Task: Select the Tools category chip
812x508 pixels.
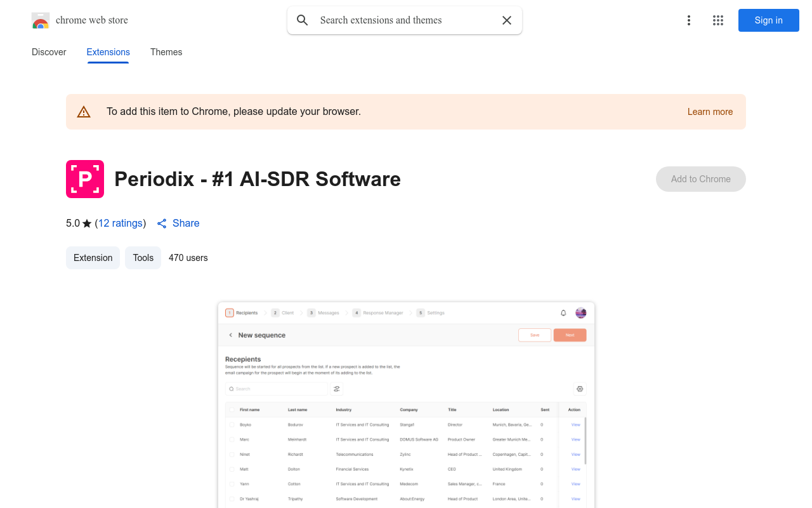Action: (x=143, y=258)
